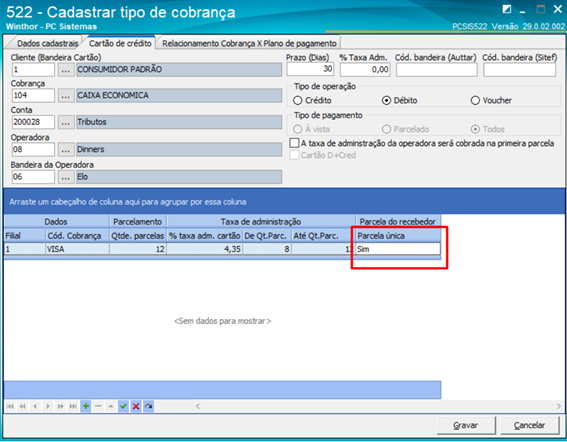Cancel row edit with red X icon

coord(136,407)
